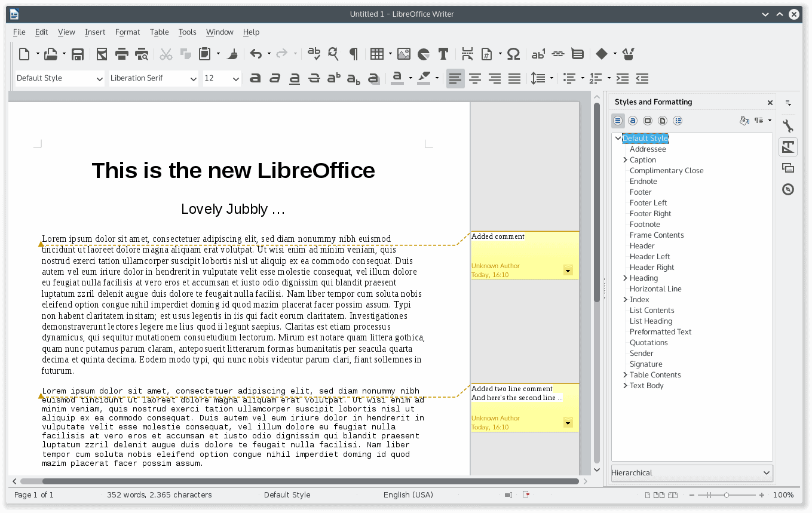This screenshot has height=513, width=812.
Task: Open the Help menu
Action: tap(251, 32)
